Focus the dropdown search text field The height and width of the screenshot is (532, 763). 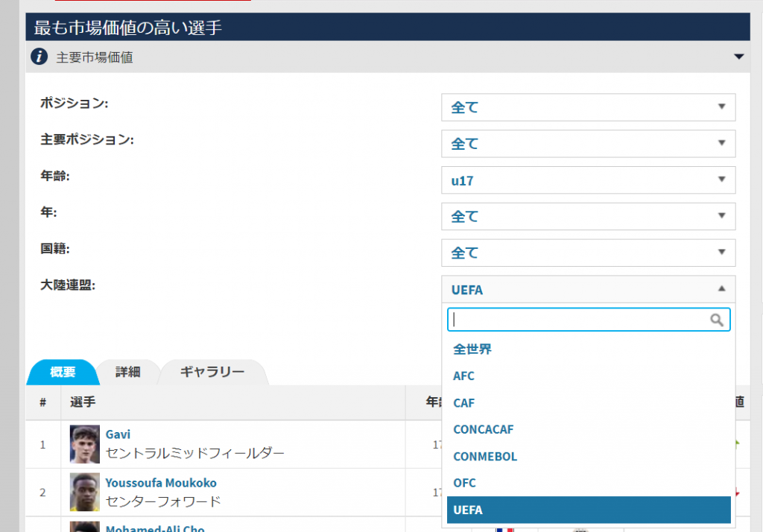(x=579, y=320)
